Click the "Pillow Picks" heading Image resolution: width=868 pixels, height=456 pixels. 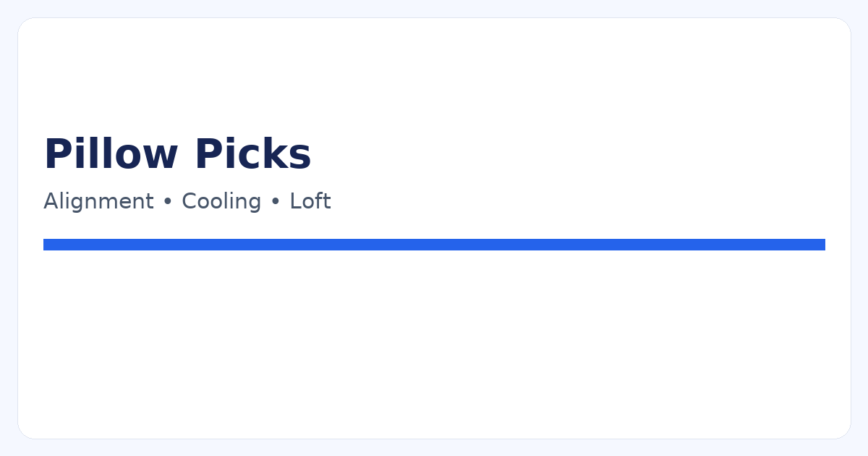[177, 154]
